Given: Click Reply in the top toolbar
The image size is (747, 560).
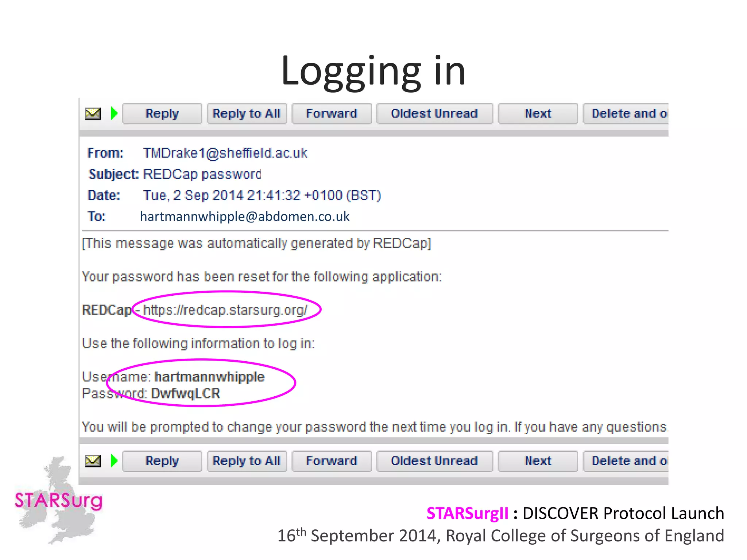Looking at the screenshot, I should click(162, 114).
